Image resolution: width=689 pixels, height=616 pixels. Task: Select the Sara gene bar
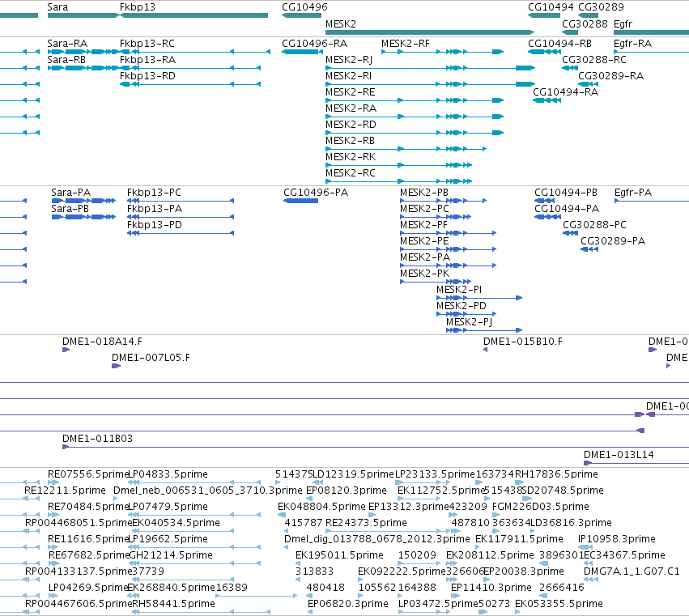point(83,15)
